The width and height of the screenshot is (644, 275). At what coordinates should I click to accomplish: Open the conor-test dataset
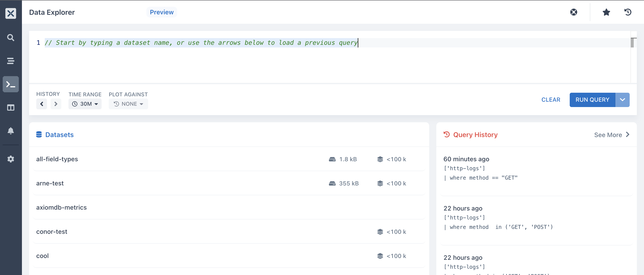229,232
